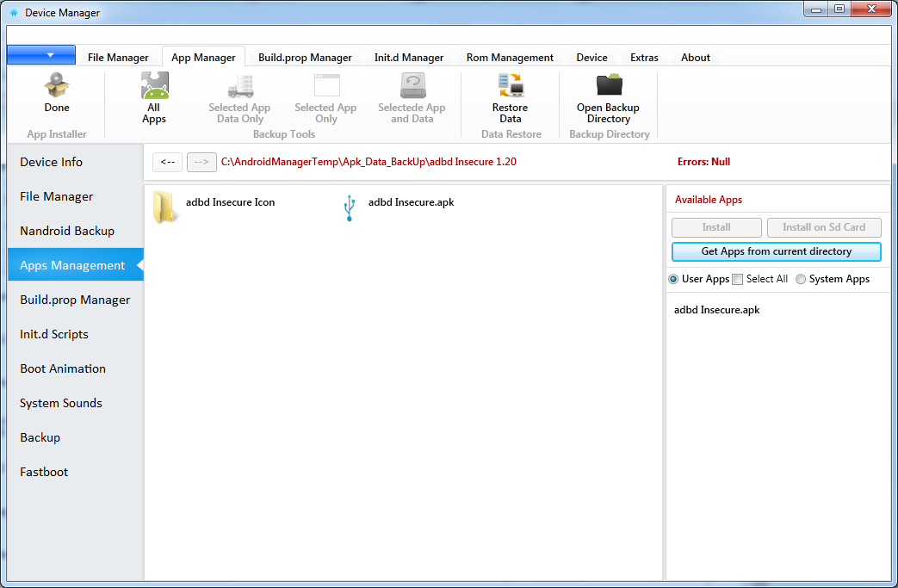The image size is (898, 588).
Task: Go to Boot Animation sidebar section
Action: [x=63, y=368]
